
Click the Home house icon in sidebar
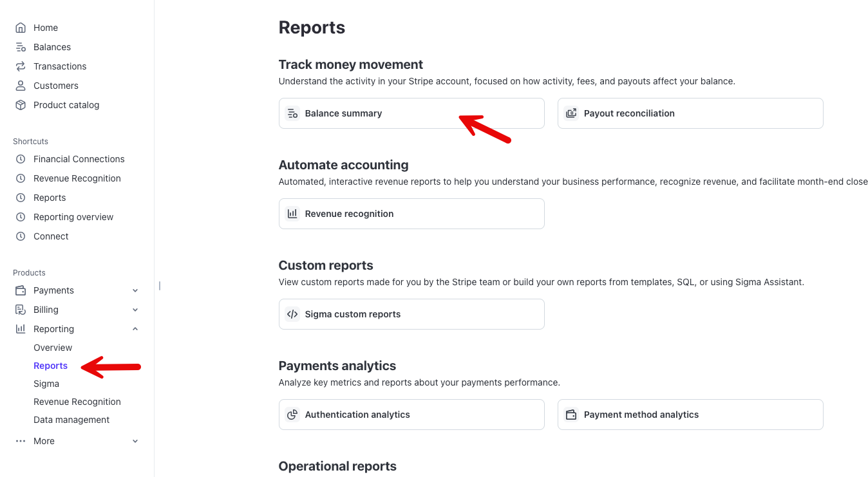pyautogui.click(x=21, y=28)
